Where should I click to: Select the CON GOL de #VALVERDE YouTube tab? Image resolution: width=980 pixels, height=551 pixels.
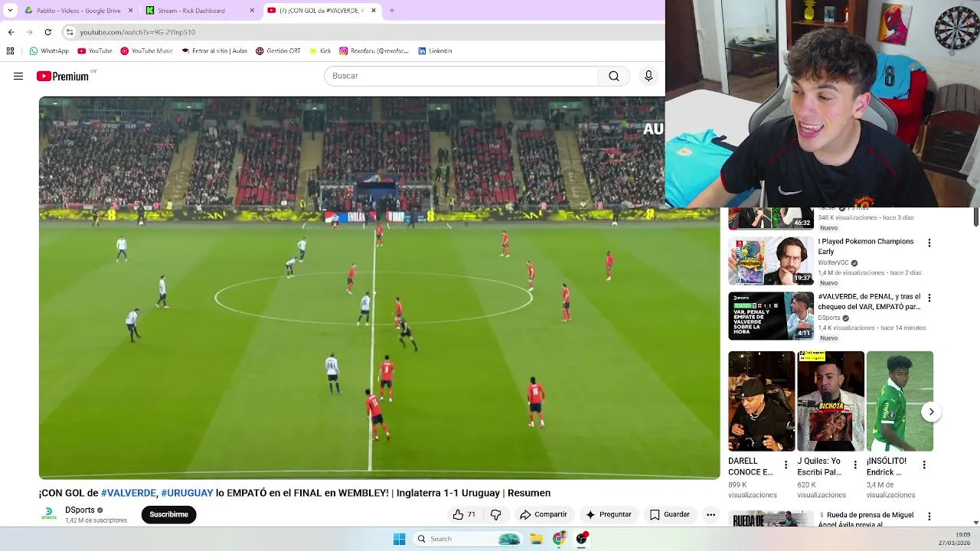coord(322,11)
